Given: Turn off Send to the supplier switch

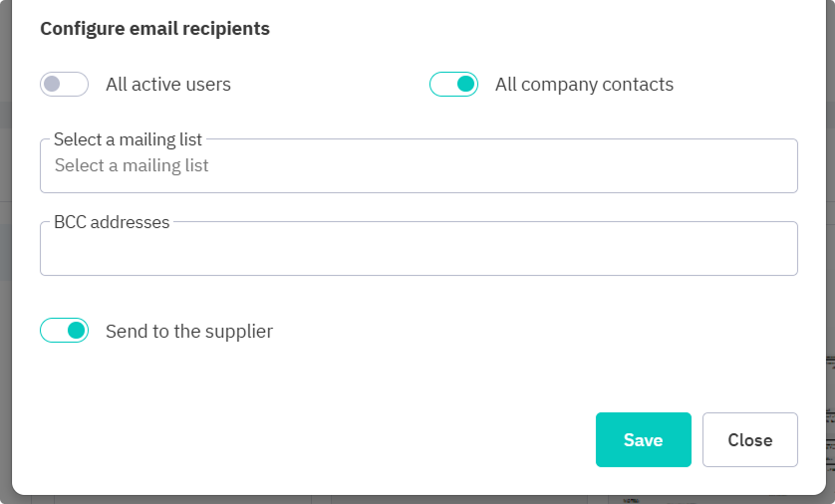Looking at the screenshot, I should [65, 331].
